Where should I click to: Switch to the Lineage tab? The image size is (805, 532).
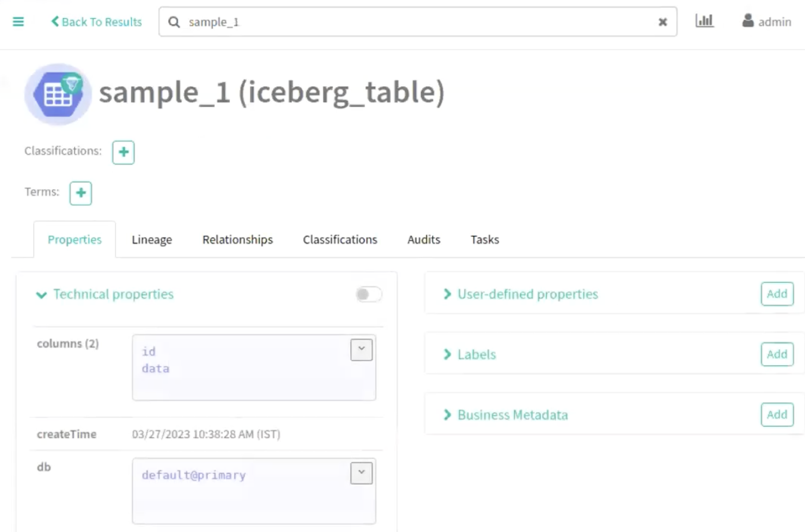coord(152,240)
